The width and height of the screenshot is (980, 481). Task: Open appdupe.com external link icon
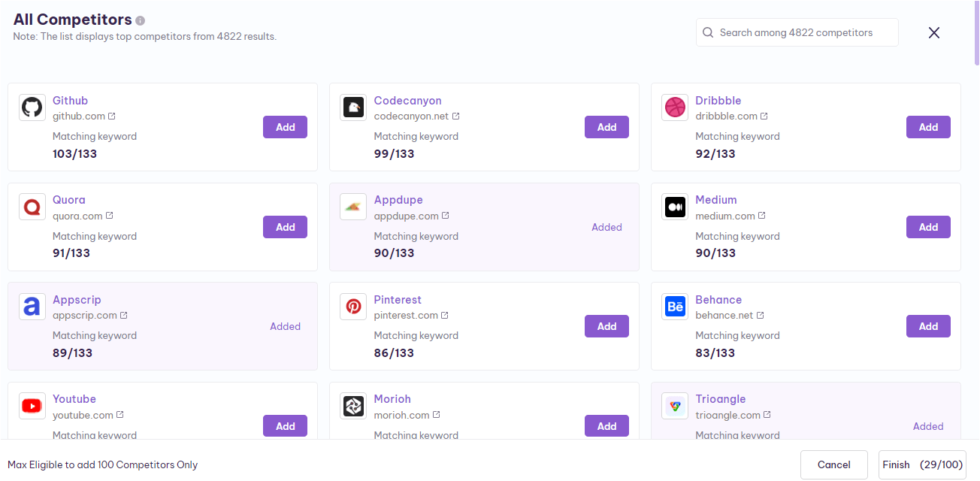coord(446,216)
